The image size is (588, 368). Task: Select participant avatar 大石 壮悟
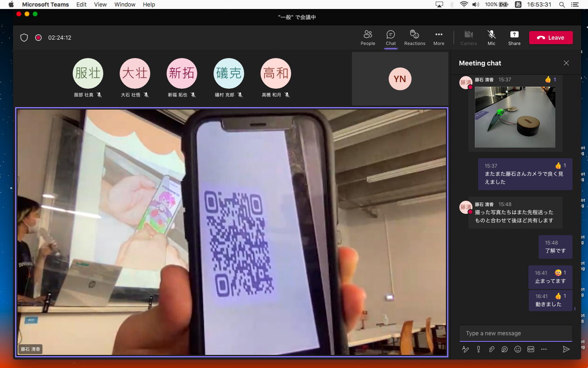(x=135, y=73)
